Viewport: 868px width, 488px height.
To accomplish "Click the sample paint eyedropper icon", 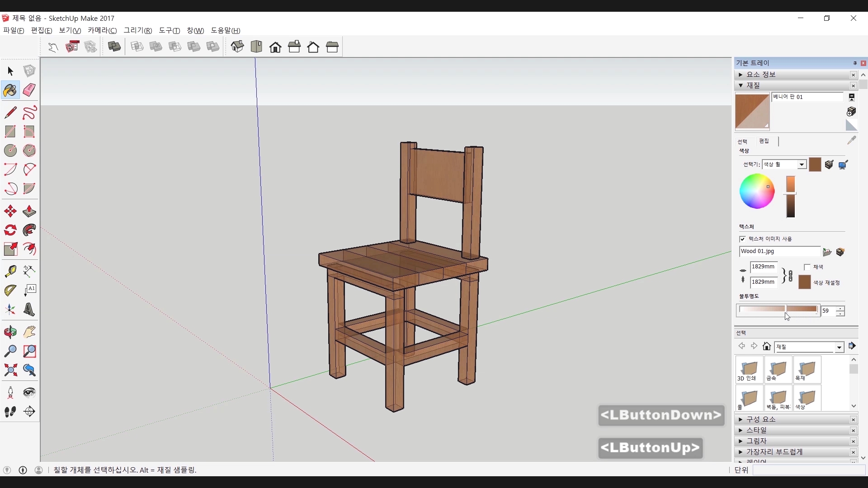I will [x=852, y=141].
